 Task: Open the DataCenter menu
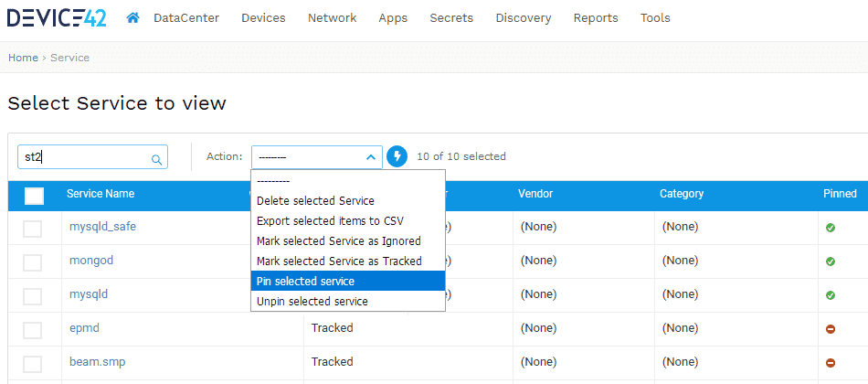(x=186, y=18)
